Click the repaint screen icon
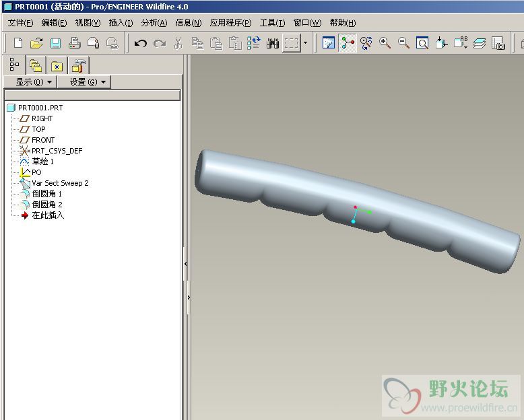This screenshot has height=420, width=524. coord(329,42)
